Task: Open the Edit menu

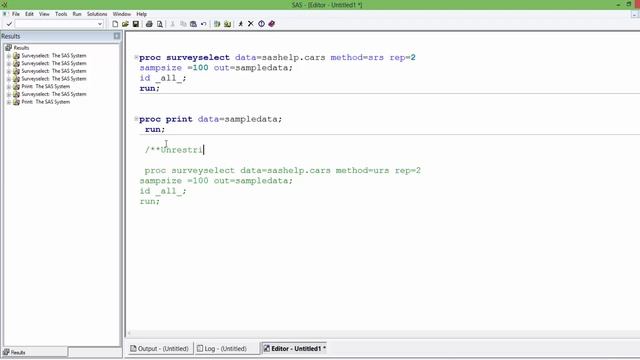Action: (29, 14)
